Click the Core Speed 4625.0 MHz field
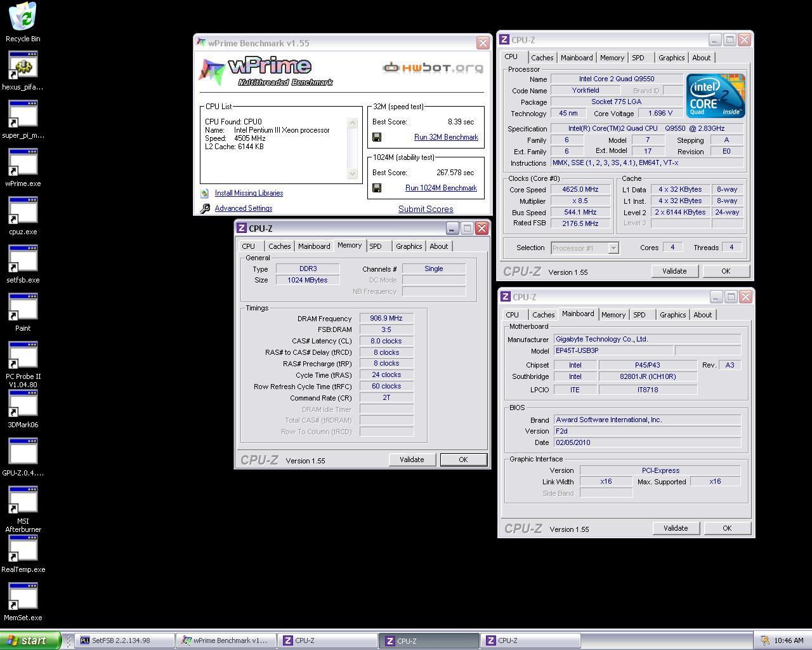This screenshot has width=812, height=650. [x=580, y=189]
